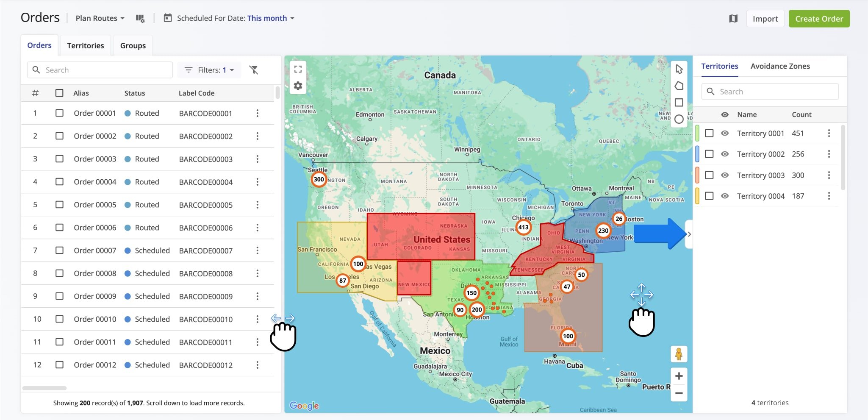Screen dimensions: 868x420
Task: Open the options menu for Order 00007
Action: (257, 250)
